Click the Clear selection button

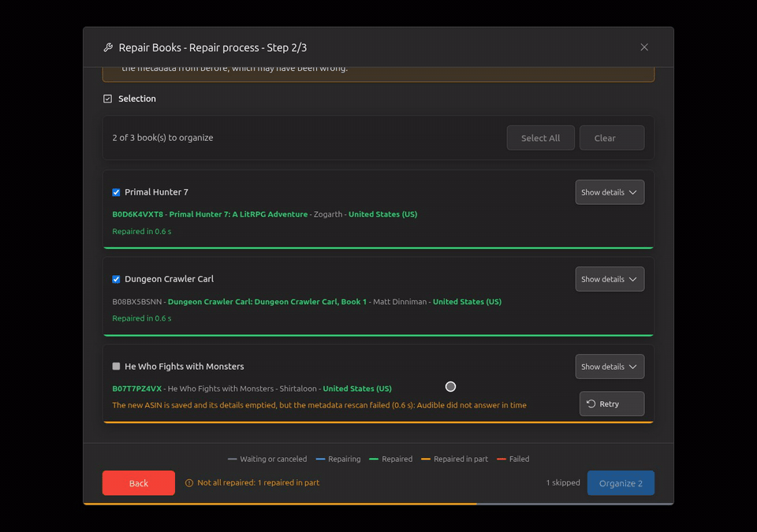[612, 138]
